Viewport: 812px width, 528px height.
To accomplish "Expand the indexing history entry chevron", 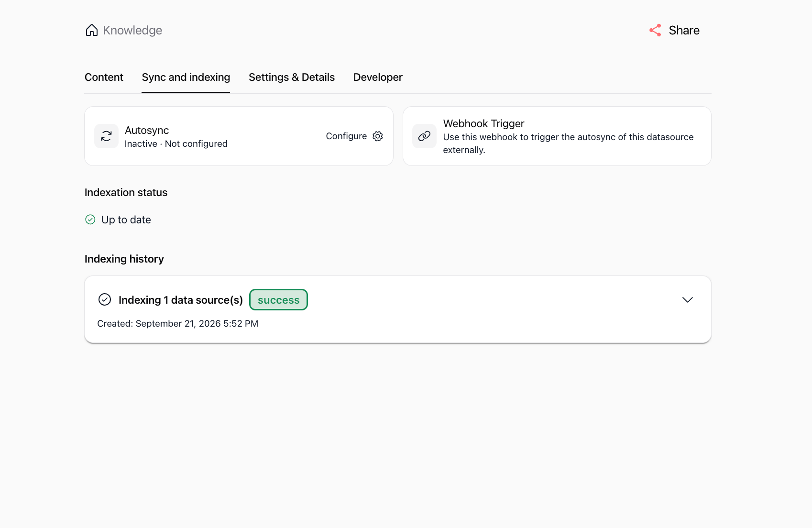I will pyautogui.click(x=687, y=300).
